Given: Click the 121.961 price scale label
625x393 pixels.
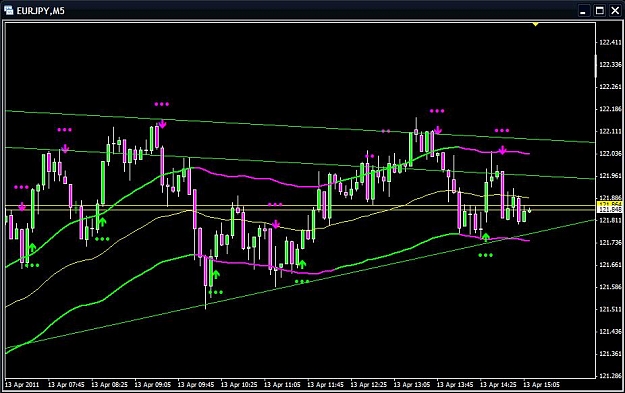Looking at the screenshot, I should click(x=610, y=176).
